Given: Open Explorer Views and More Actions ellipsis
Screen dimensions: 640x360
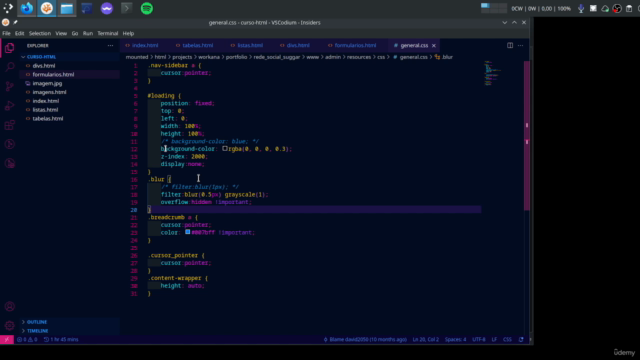Looking at the screenshot, I should coord(110,46).
